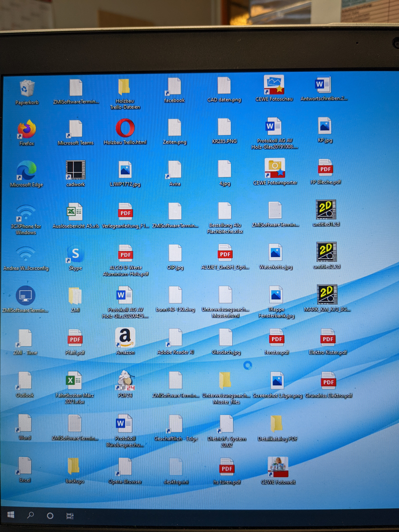Select the 3CXPhone for Windows icon
The width and height of the screenshot is (399, 532).
(26, 213)
